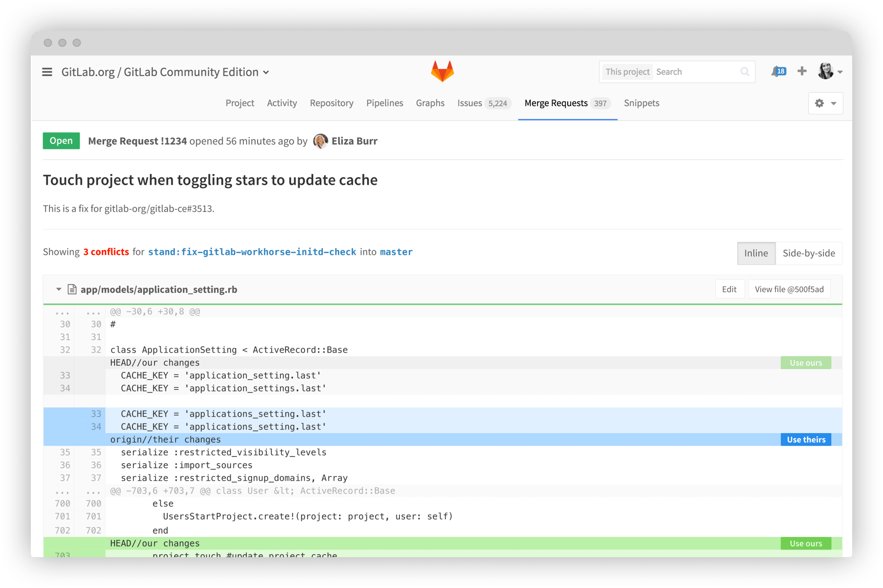Click the file icon beside application_setting.rb

tap(72, 289)
